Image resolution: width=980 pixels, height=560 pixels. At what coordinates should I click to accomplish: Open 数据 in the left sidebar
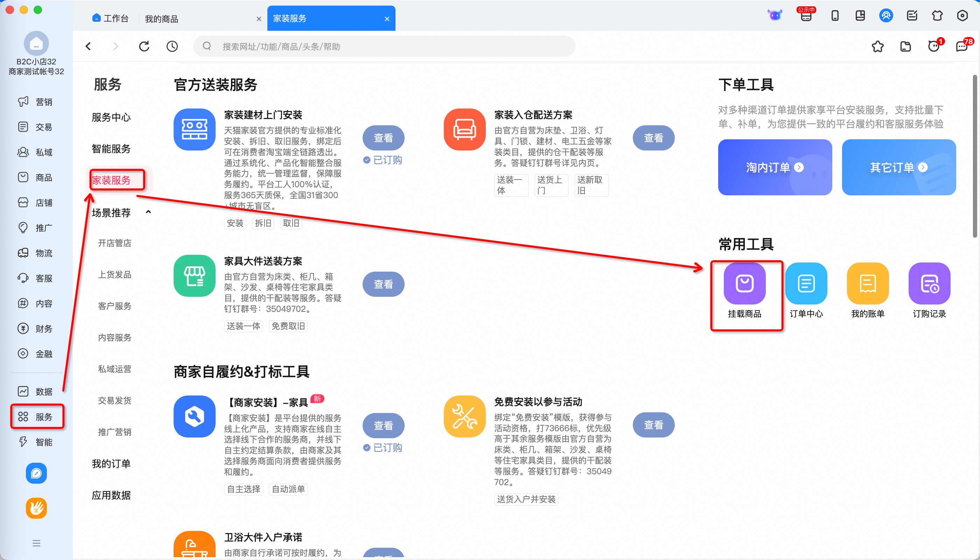pos(36,392)
